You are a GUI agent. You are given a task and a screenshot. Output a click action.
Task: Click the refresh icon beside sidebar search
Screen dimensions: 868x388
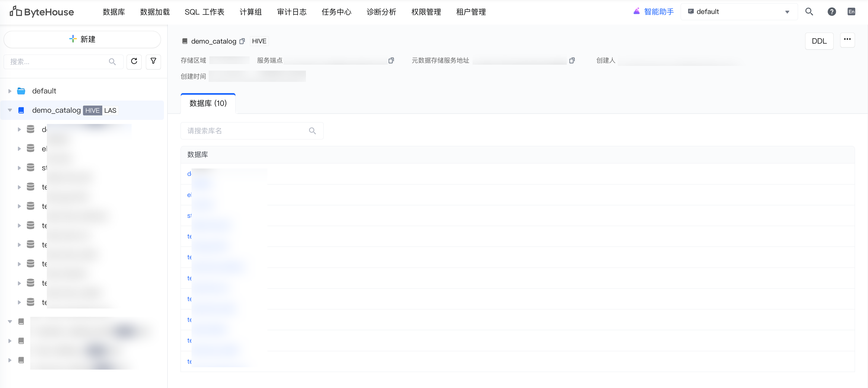click(x=134, y=61)
